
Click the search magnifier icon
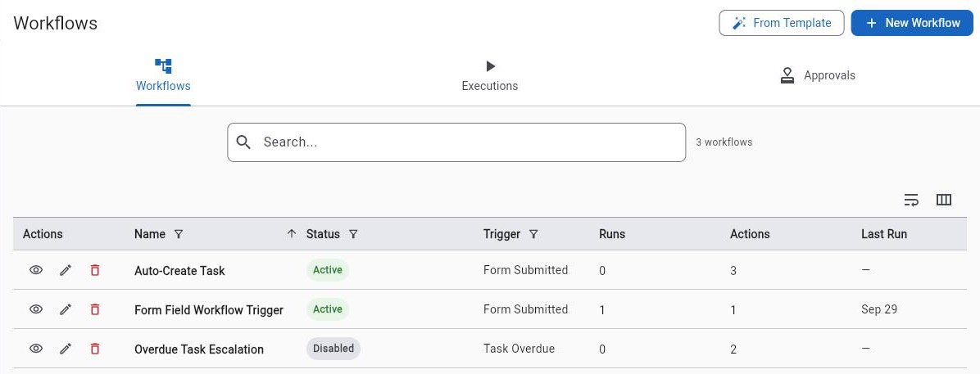click(243, 142)
